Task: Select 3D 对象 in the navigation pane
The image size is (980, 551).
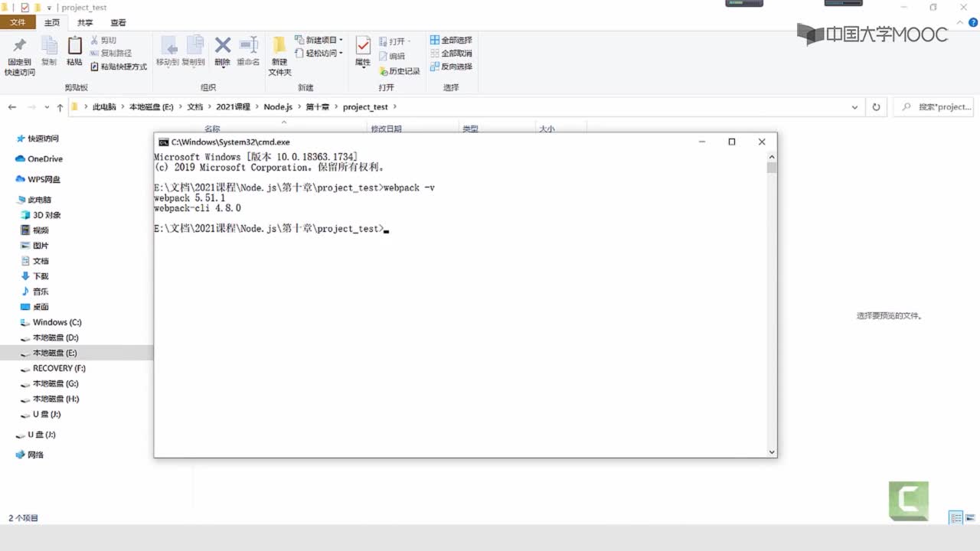Action: click(41, 215)
